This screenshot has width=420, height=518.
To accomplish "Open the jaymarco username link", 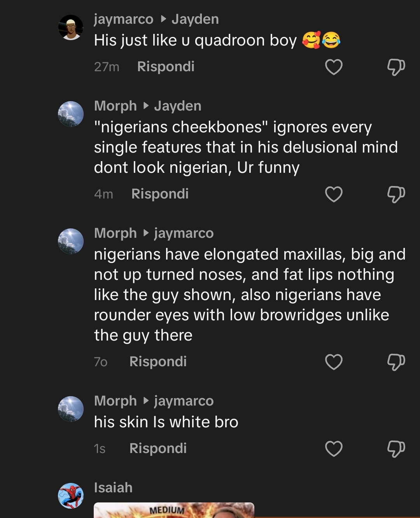I will point(124,19).
